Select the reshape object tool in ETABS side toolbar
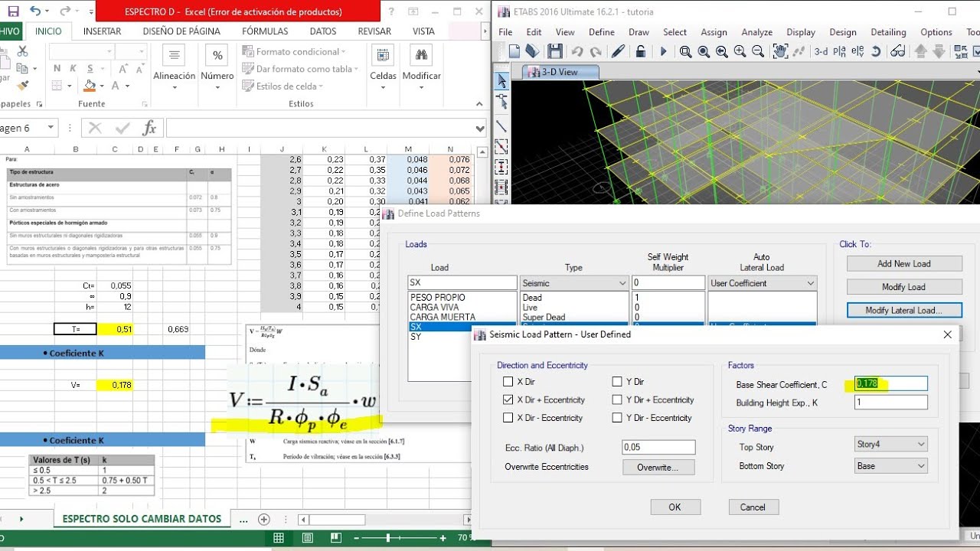 click(501, 101)
